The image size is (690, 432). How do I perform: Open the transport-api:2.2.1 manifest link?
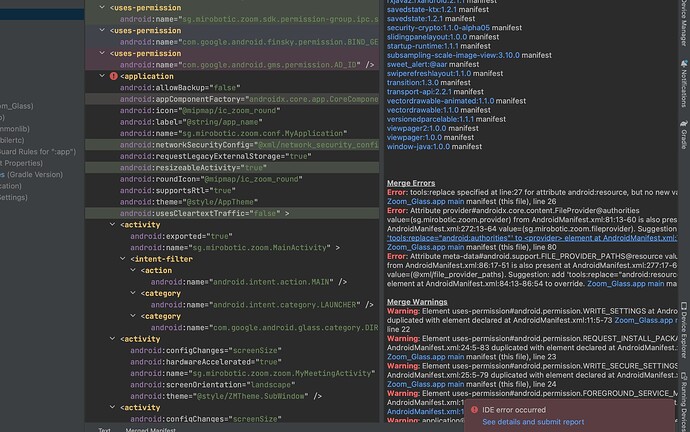click(419, 92)
